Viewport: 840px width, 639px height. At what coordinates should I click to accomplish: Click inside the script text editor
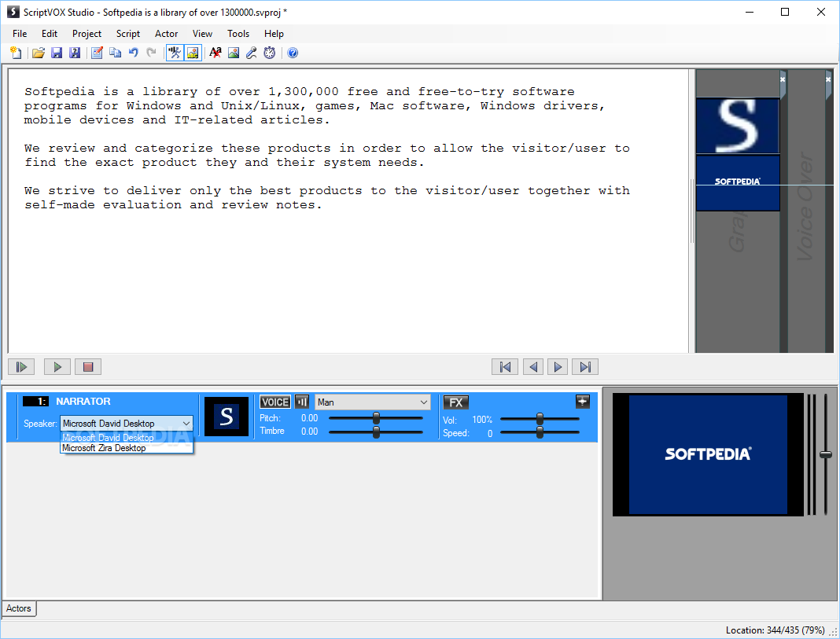point(348,211)
